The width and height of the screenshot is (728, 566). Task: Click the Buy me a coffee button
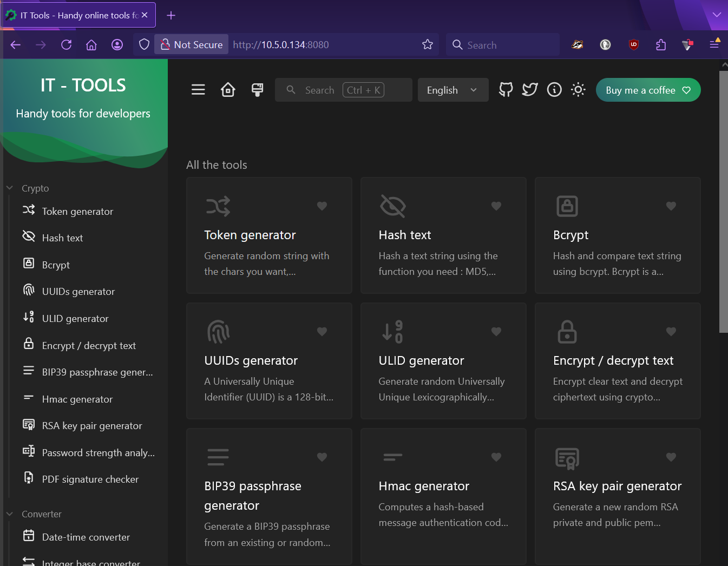click(648, 90)
